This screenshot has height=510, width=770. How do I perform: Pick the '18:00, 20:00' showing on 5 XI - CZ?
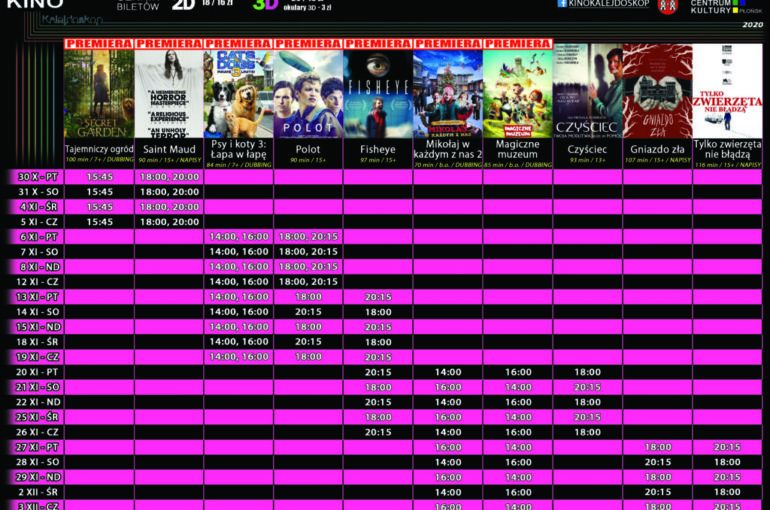coord(169,222)
